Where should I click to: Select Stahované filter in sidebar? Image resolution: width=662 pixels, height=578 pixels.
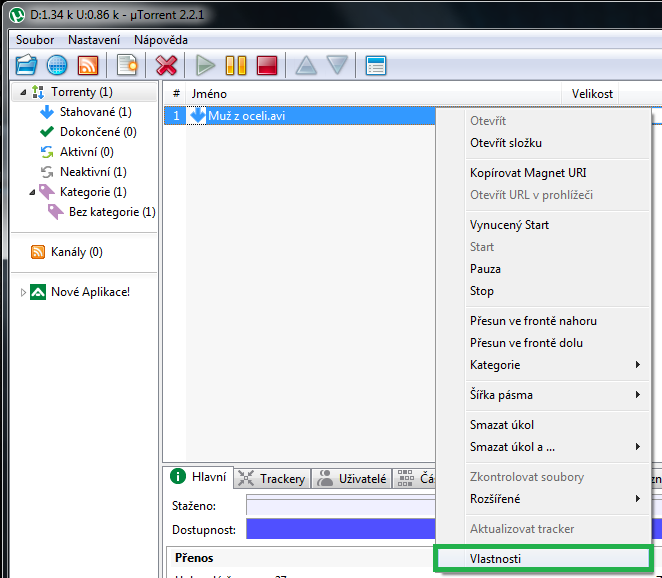click(94, 112)
